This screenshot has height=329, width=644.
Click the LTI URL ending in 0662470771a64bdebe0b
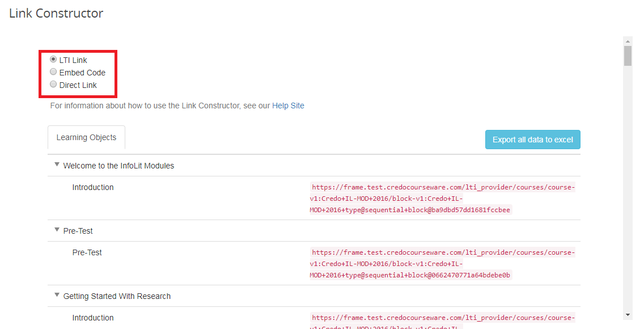442,264
